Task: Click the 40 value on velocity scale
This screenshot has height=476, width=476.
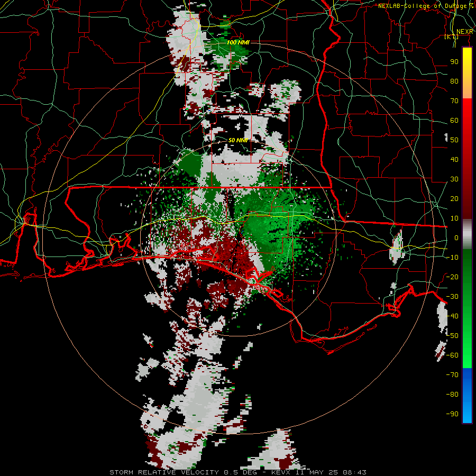Action: (x=454, y=160)
